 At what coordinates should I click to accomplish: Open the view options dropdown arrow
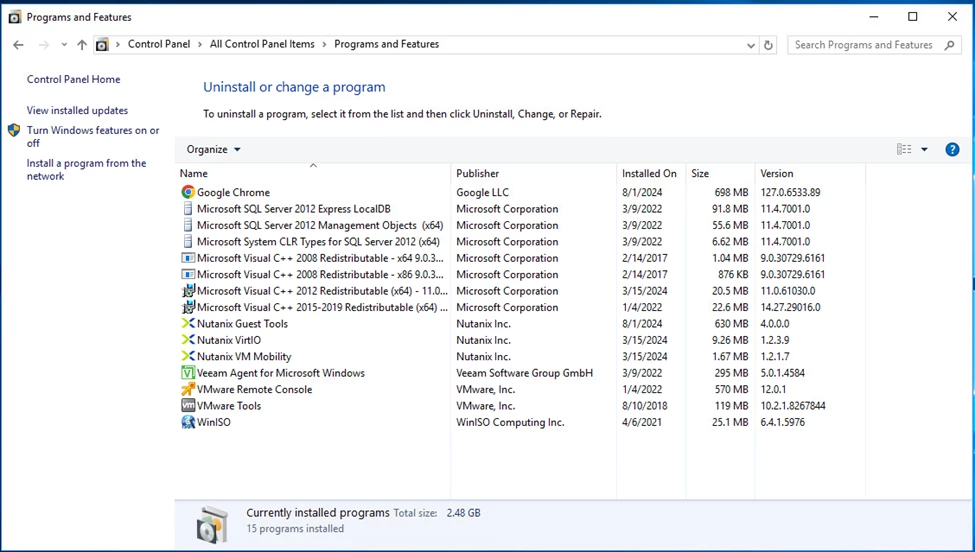(924, 149)
